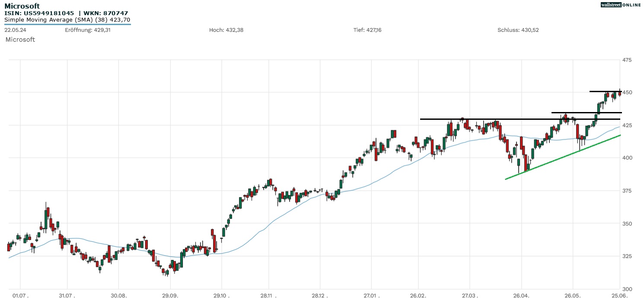
Task: Click the Eröffnung 429,31 value
Action: [x=88, y=30]
